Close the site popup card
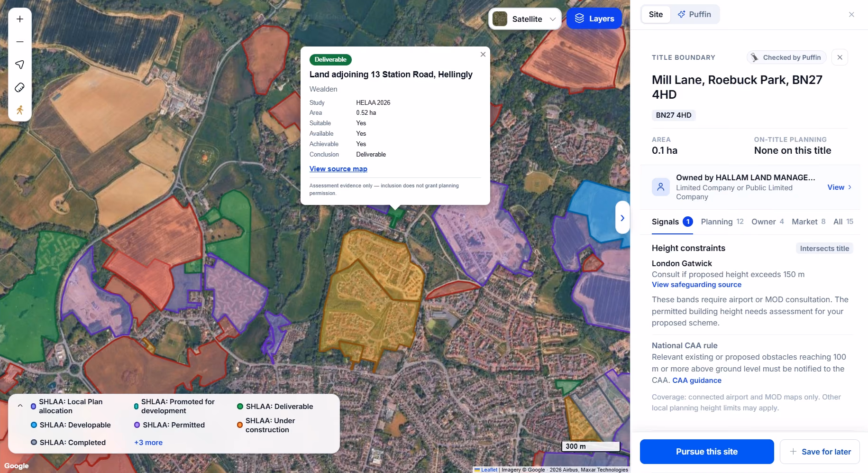This screenshot has height=473, width=868. (x=483, y=55)
